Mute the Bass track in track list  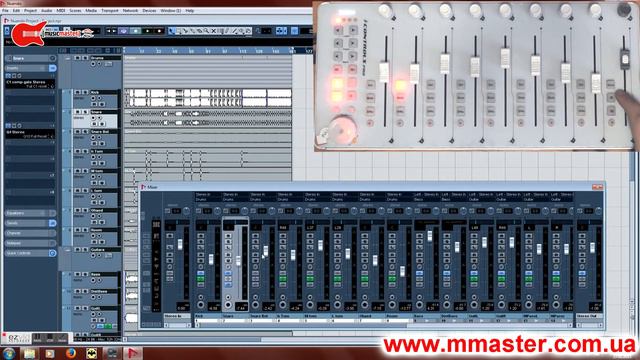pos(78,274)
